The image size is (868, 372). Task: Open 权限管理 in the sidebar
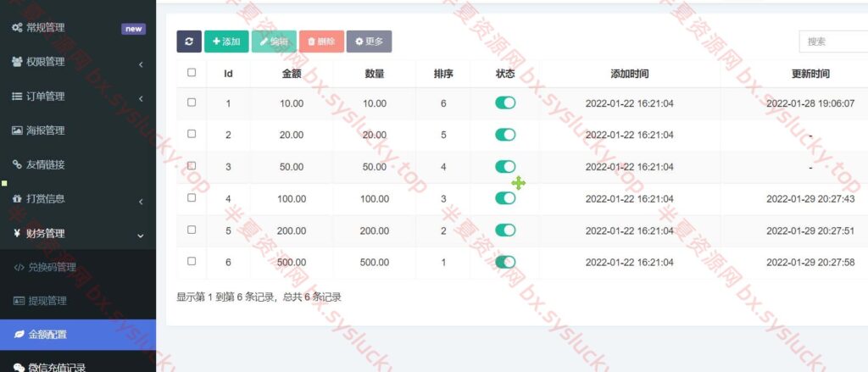(x=77, y=63)
